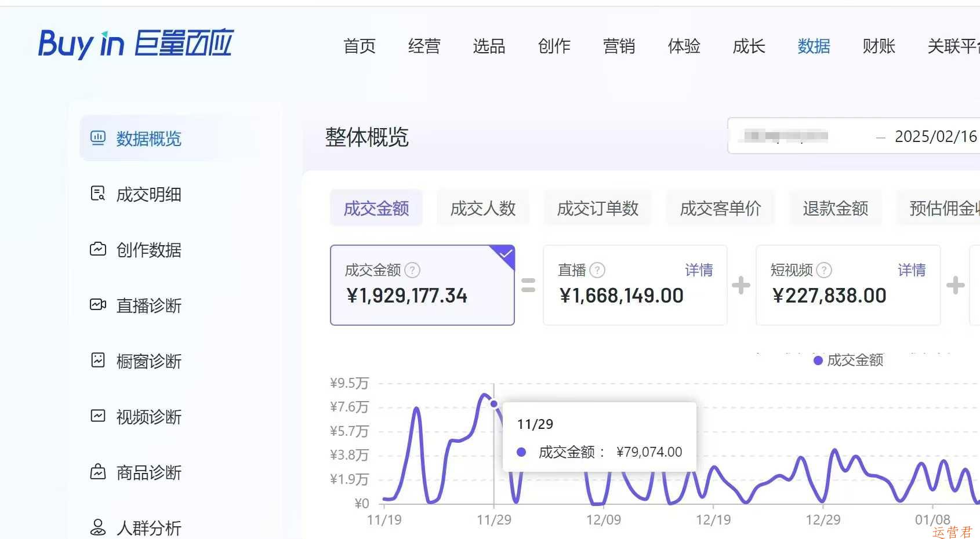Open 详情 link on 短视频 card
980x539 pixels.
(912, 270)
